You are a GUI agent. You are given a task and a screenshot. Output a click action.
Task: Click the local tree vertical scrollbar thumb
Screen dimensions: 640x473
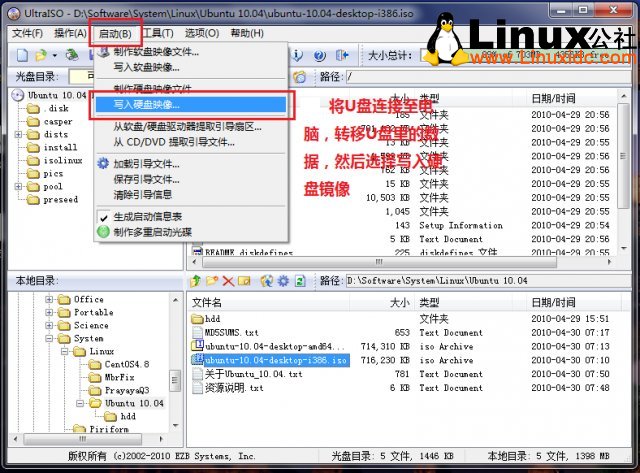point(175,380)
